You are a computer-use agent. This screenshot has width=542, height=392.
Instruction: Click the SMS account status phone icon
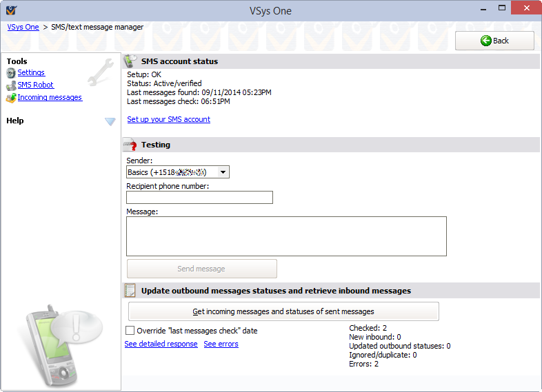pos(130,61)
